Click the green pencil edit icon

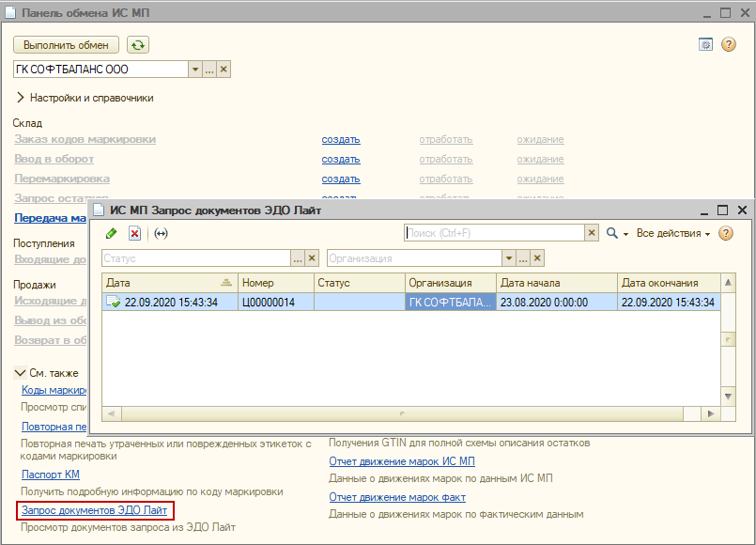[112, 233]
